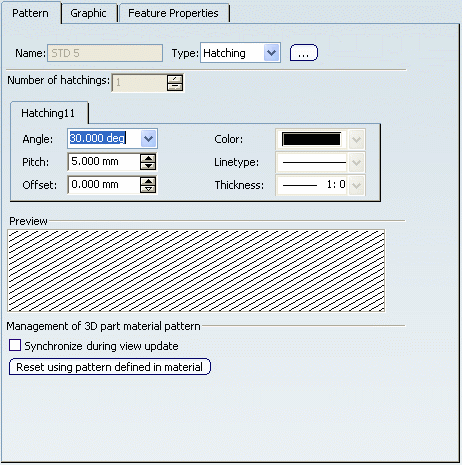Open the Thickness dropdown arrow
The width and height of the screenshot is (462, 465).
coord(356,185)
